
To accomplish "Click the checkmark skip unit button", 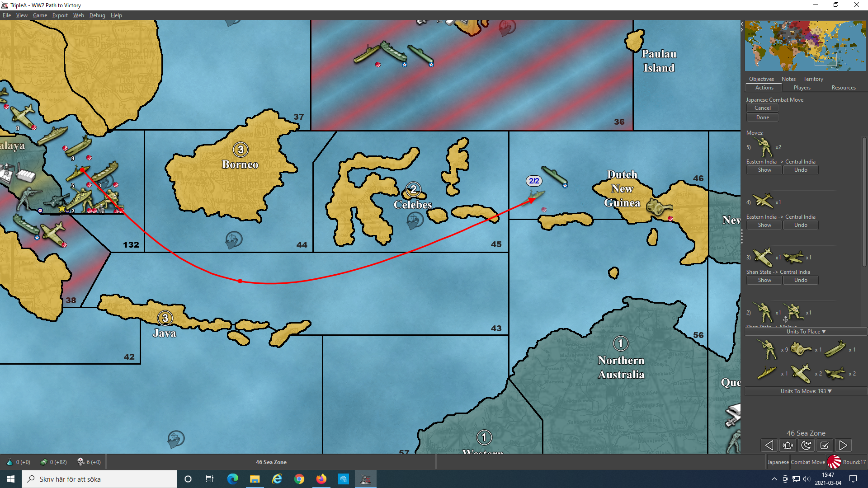I will [824, 446].
